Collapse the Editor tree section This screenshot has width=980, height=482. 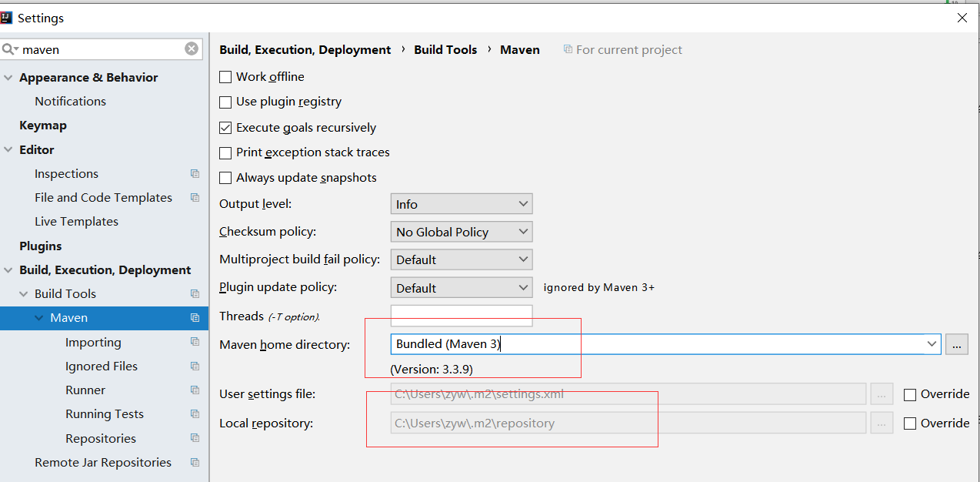click(x=8, y=150)
